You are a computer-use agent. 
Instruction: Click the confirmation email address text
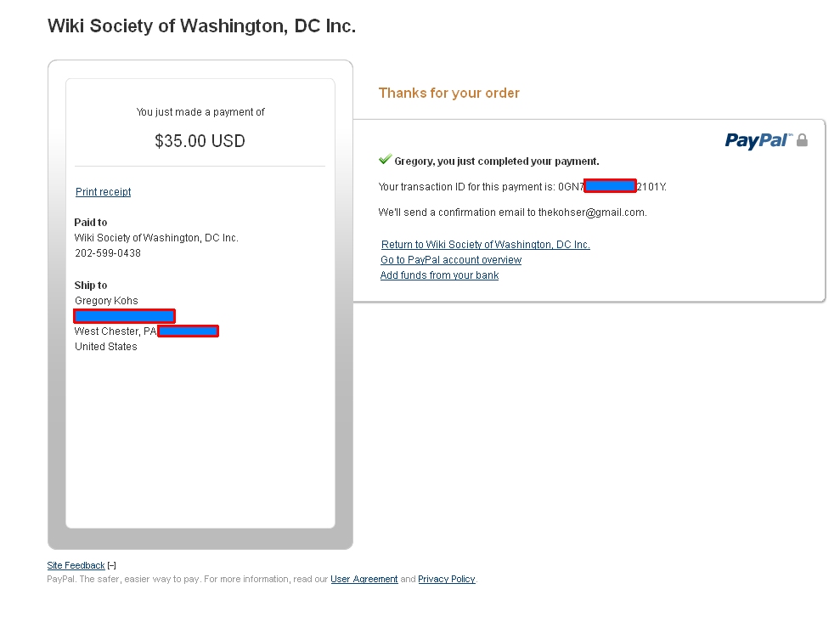point(592,212)
